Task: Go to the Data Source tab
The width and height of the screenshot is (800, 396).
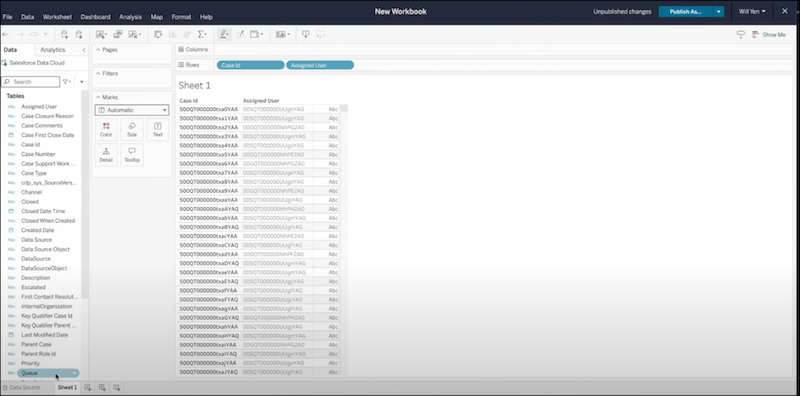Action: (x=21, y=387)
